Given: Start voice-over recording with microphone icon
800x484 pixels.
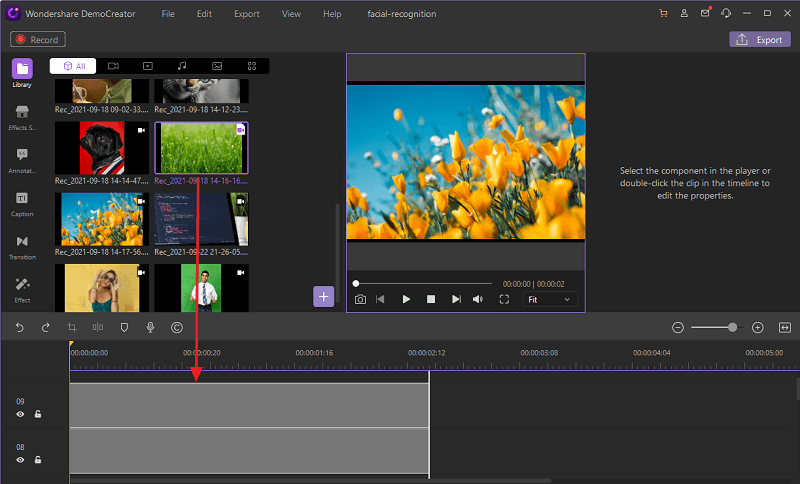Looking at the screenshot, I should 151,327.
